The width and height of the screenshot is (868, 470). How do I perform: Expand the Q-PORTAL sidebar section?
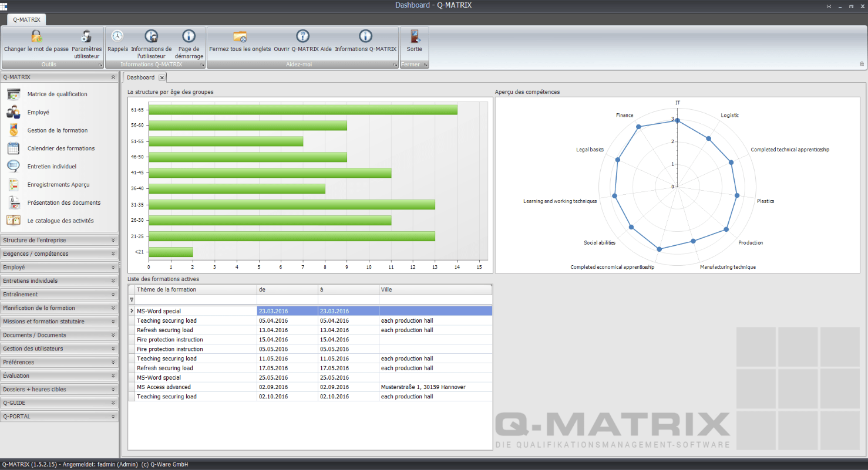click(59, 417)
